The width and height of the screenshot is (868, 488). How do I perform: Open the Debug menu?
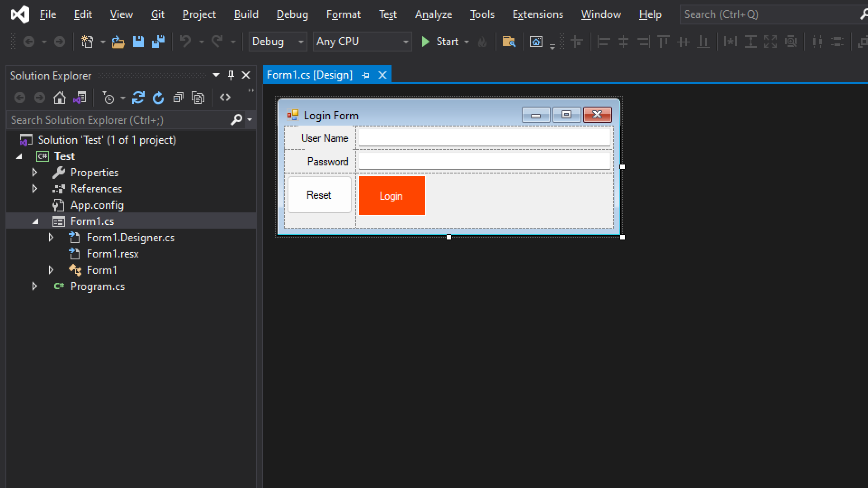(x=292, y=14)
